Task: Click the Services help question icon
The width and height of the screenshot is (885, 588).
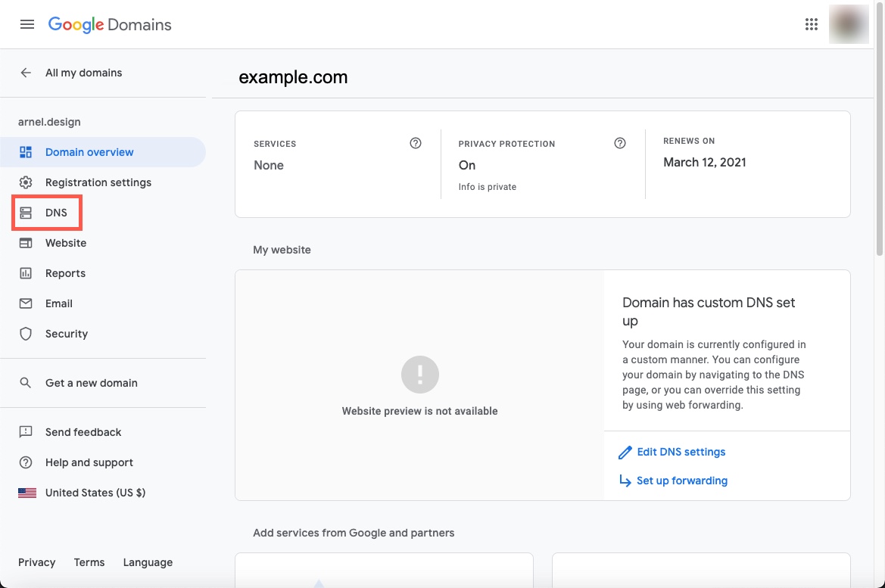Action: 416,143
